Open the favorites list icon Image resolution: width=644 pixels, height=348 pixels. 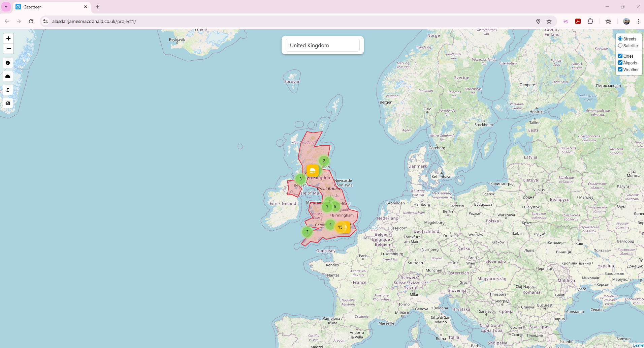pos(608,21)
